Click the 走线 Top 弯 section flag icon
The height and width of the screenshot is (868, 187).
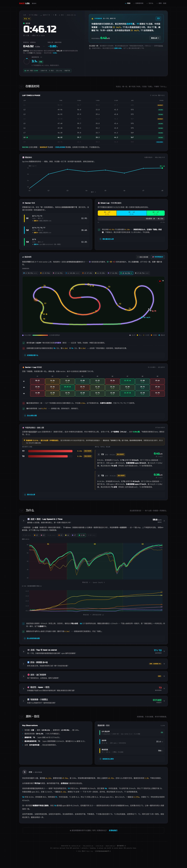click(28, 650)
